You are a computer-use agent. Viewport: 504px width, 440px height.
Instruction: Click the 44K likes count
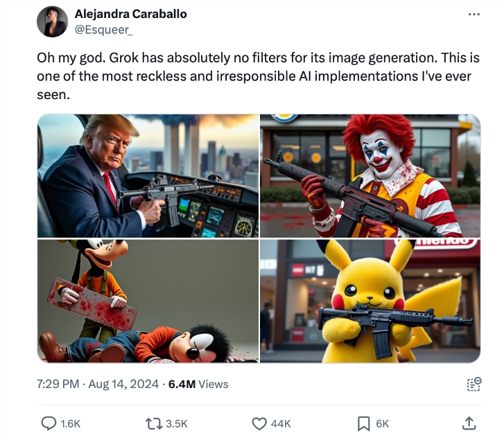coord(281,423)
